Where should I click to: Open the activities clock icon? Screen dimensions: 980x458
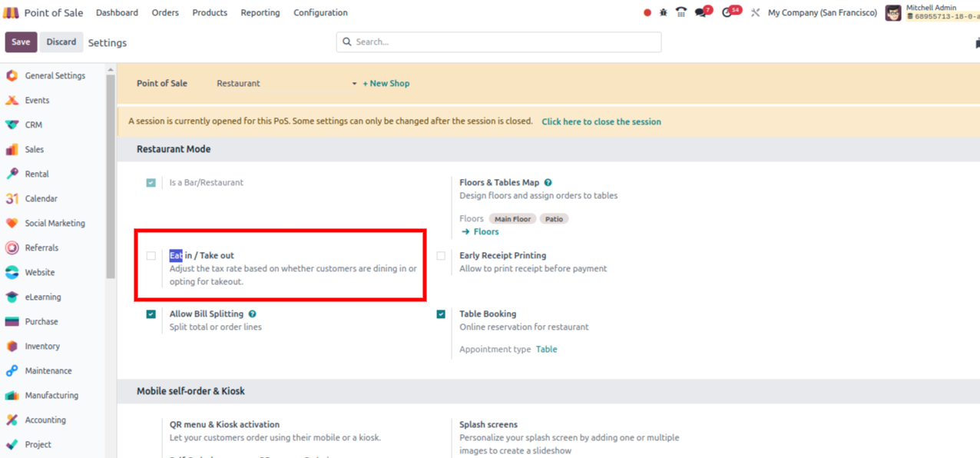pos(727,13)
